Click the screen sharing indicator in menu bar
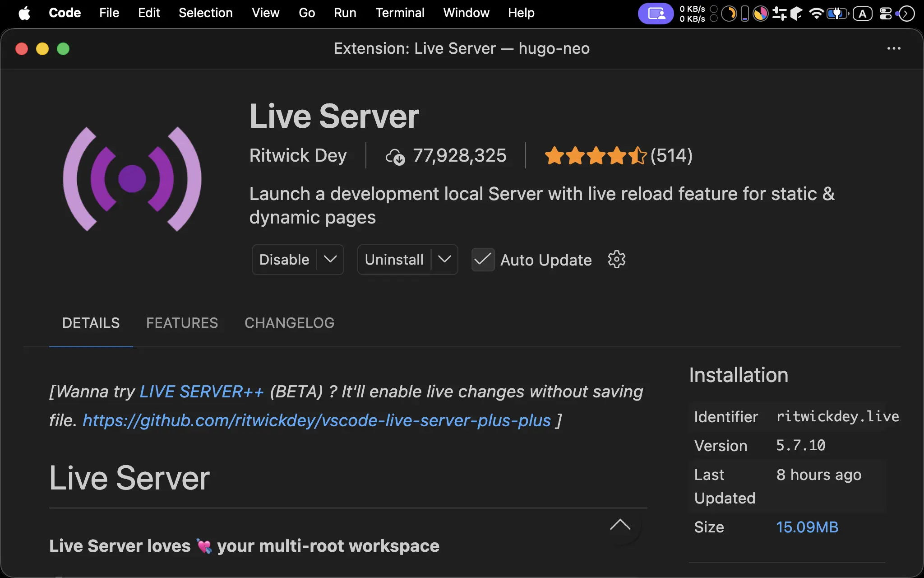This screenshot has height=578, width=924. (x=656, y=14)
